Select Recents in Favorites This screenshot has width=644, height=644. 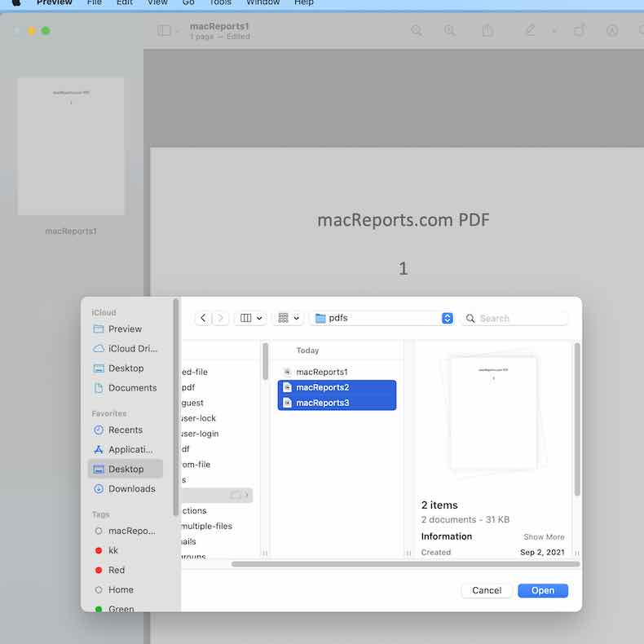click(x=125, y=430)
